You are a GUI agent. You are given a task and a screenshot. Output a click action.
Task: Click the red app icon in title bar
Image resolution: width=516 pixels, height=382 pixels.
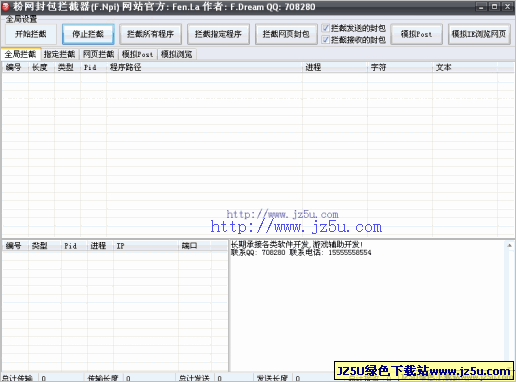tap(5, 6)
